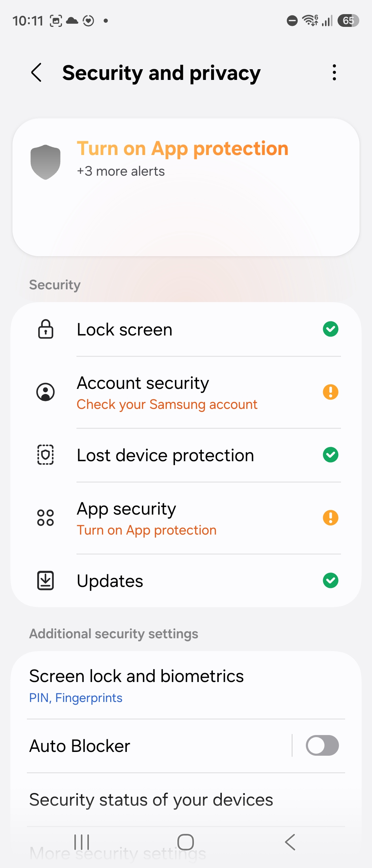
Task: Open Screen lock and biometrics settings
Action: tap(186, 685)
